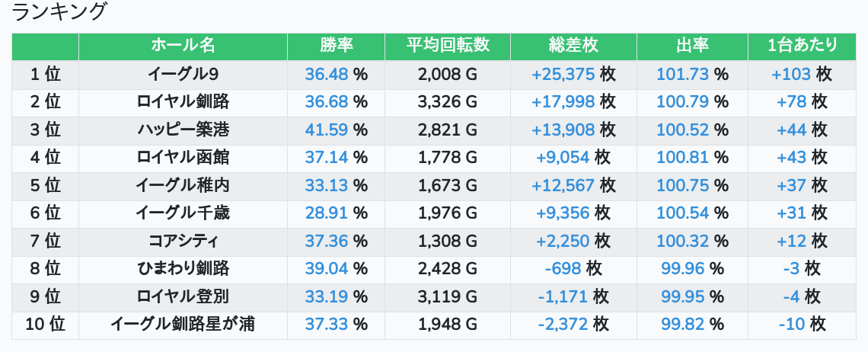Image resolution: width=868 pixels, height=352 pixels.
Task: Click the 平均回転数 column header
Action: click(448, 46)
